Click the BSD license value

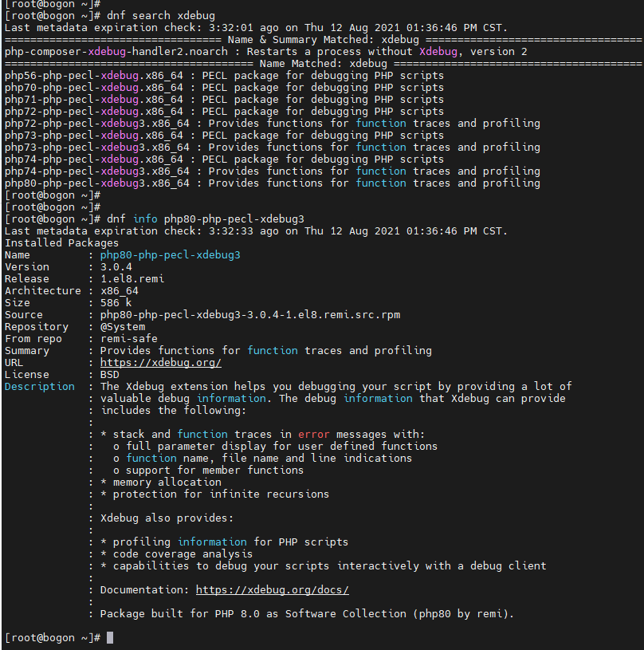tap(109, 375)
